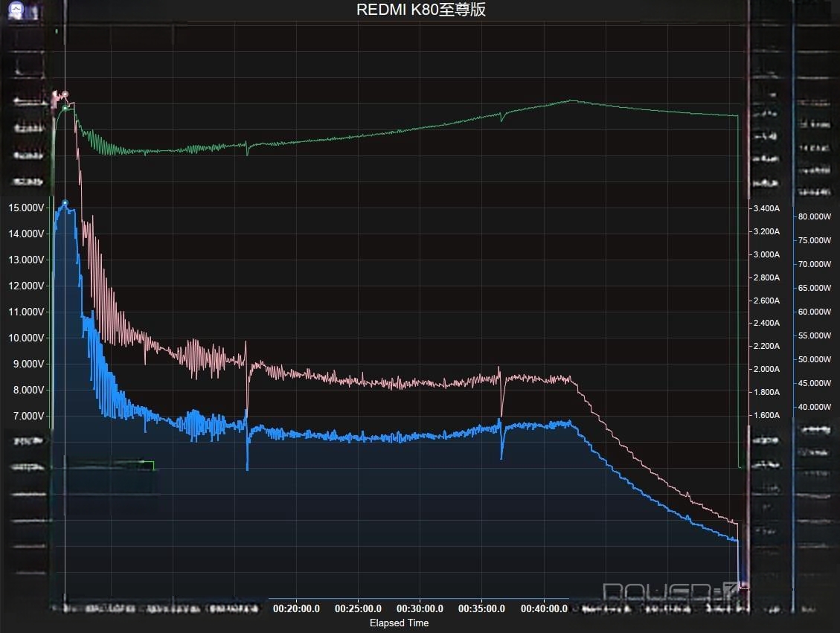Click the chart title REDMI K80至尊版
The height and width of the screenshot is (633, 840).
421,10
